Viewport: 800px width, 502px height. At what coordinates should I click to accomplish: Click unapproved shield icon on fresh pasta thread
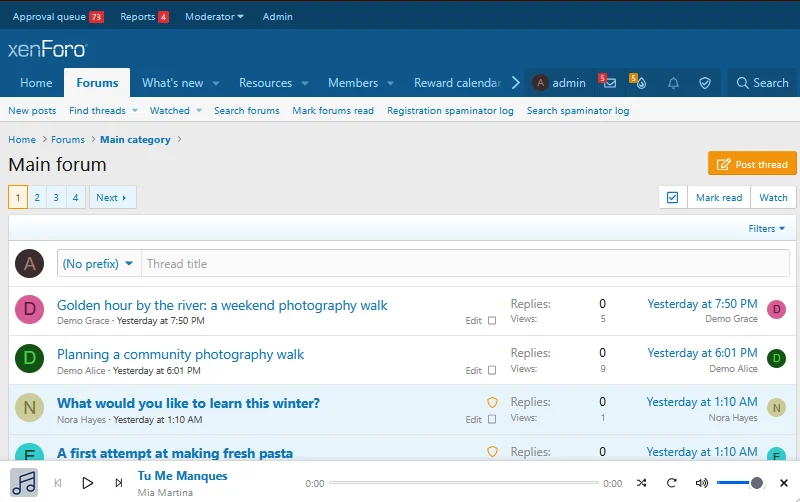click(492, 451)
